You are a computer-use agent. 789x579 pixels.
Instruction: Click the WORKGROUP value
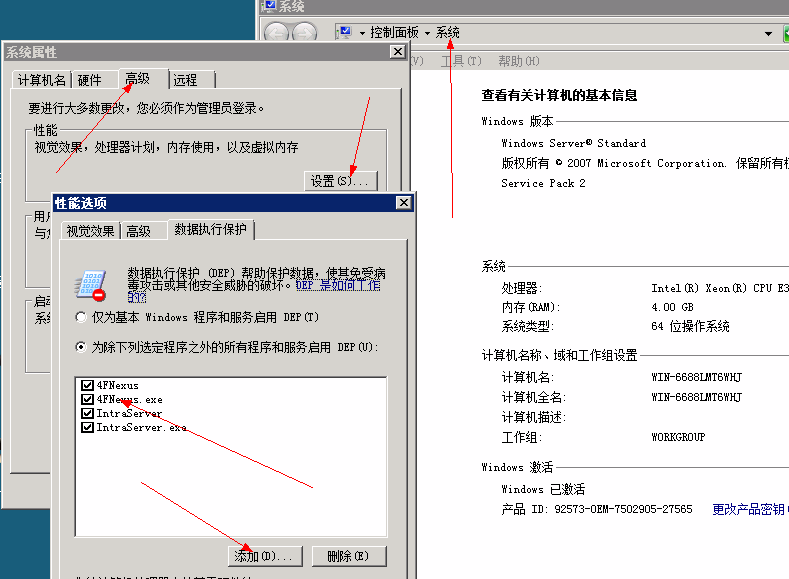click(x=678, y=437)
